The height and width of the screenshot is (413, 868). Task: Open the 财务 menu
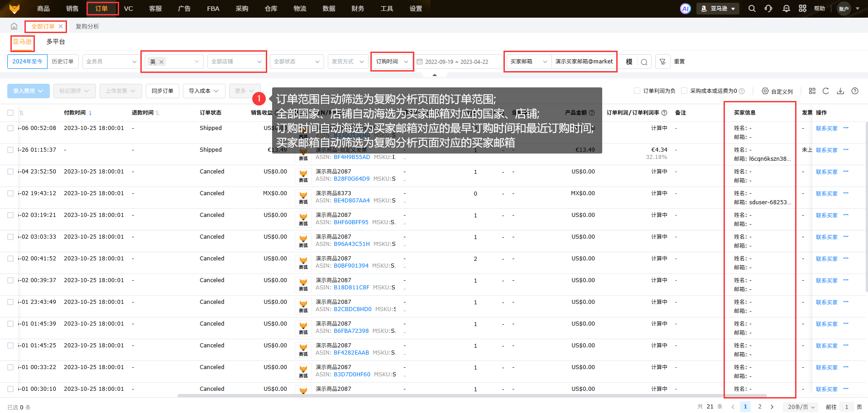(x=358, y=9)
